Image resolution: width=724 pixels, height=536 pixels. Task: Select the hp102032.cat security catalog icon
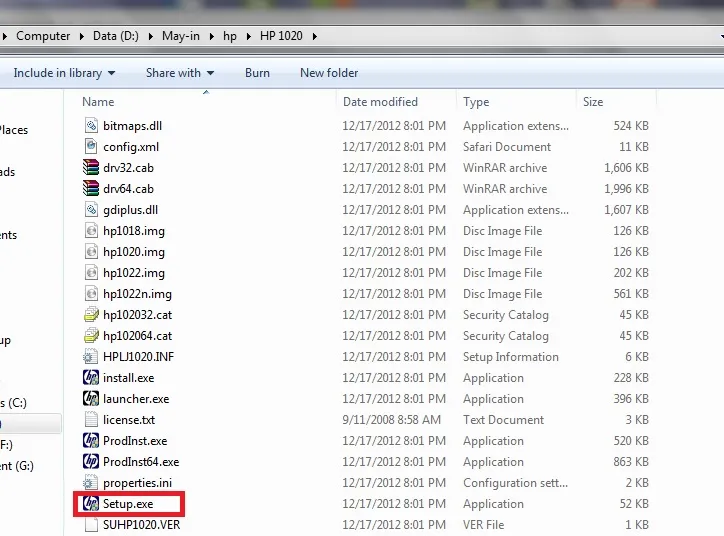point(91,315)
